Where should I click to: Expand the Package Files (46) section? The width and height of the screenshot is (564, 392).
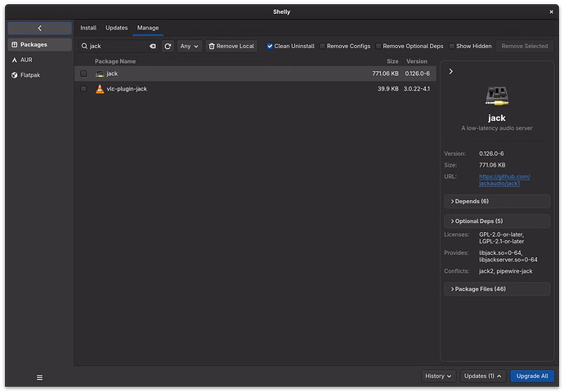point(497,289)
